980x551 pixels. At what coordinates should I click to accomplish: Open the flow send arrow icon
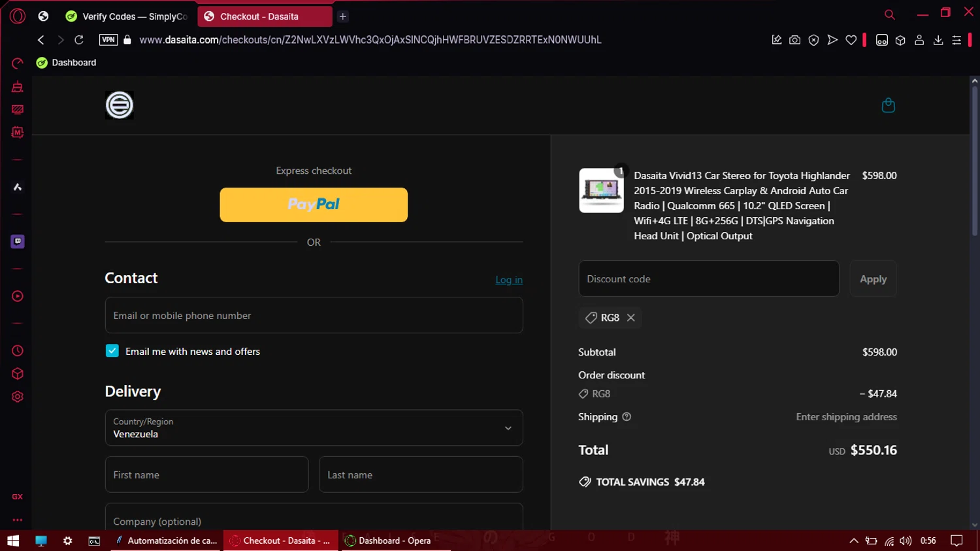[x=832, y=40]
